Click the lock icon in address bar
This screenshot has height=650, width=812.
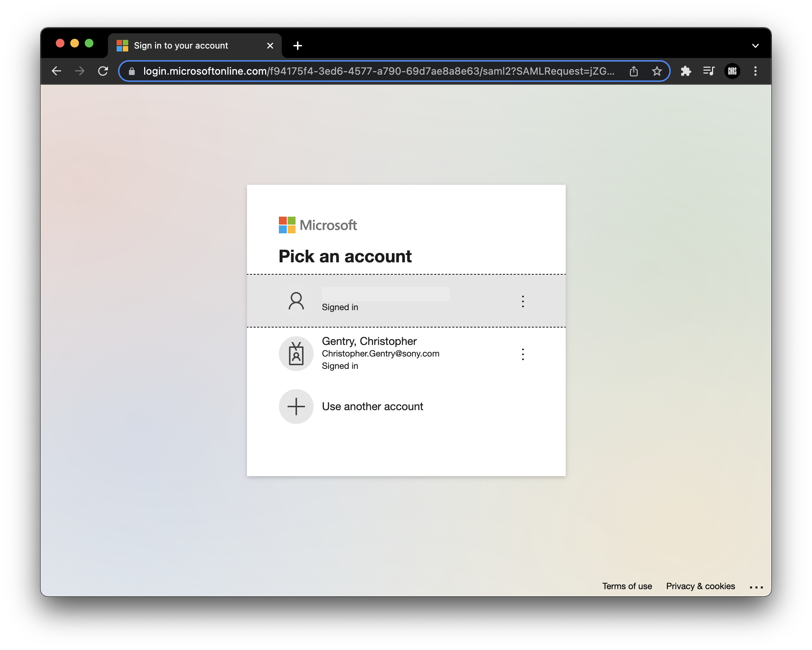[132, 71]
